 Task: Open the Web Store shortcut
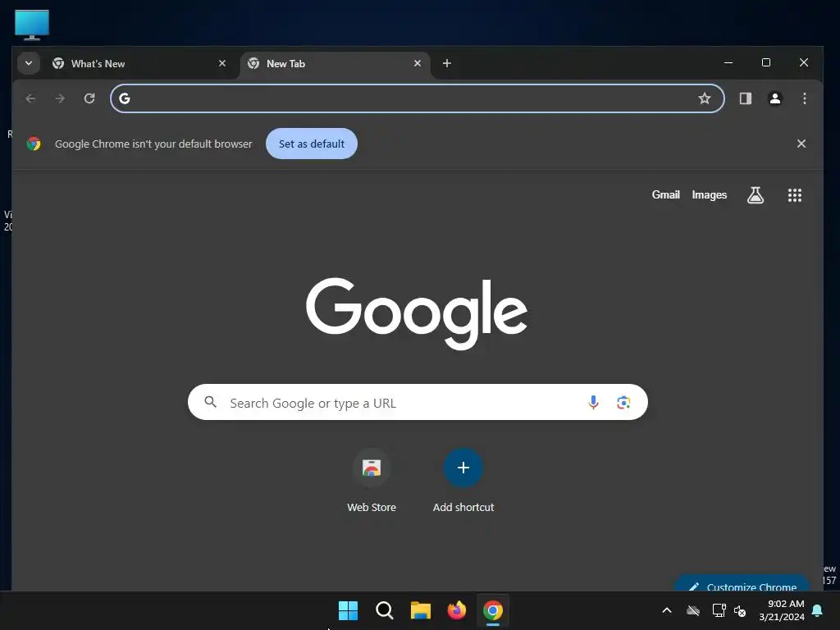372,481
